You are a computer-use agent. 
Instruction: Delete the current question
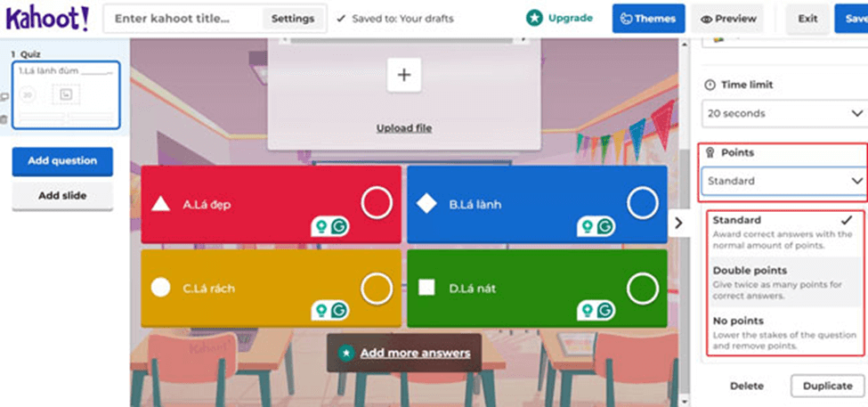click(x=747, y=386)
